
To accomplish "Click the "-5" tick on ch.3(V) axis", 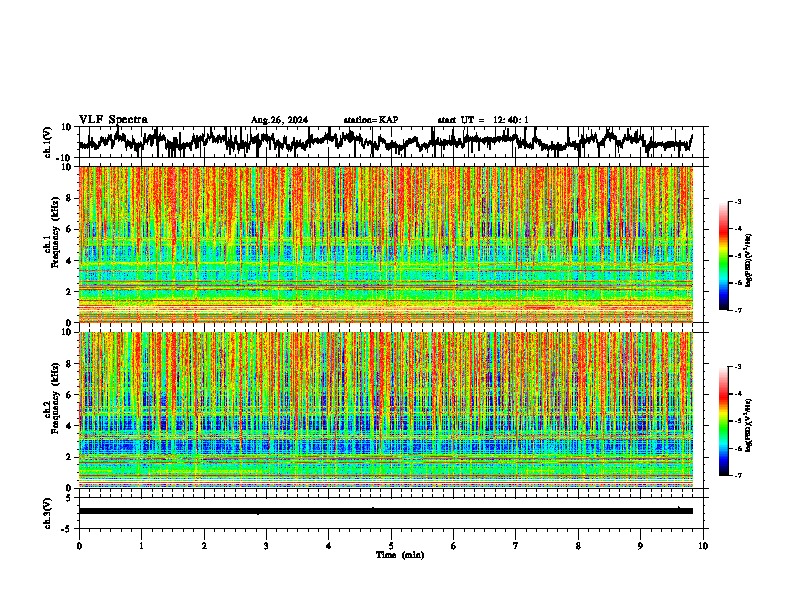I will click(x=67, y=529).
